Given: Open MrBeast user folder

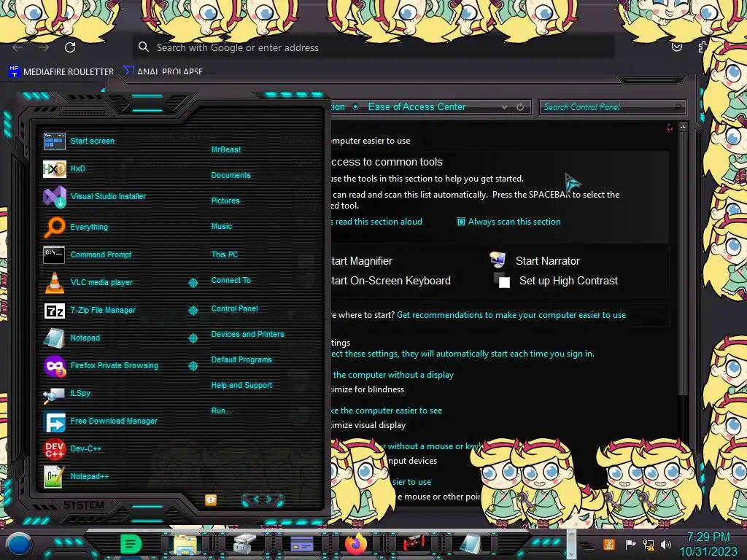Looking at the screenshot, I should (x=226, y=149).
